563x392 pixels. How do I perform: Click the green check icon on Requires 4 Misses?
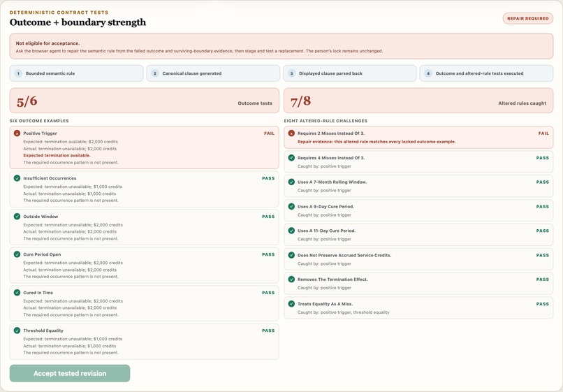[x=291, y=157]
